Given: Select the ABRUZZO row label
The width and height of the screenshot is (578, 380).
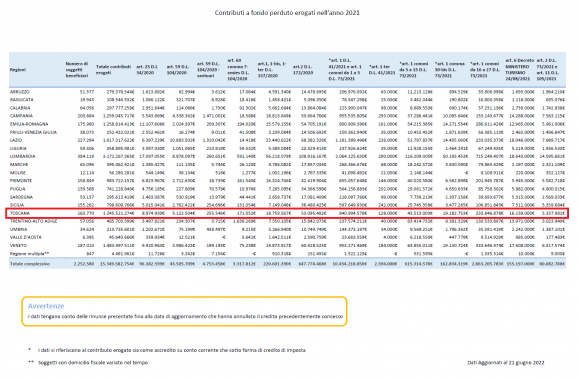Looking at the screenshot, I should [20, 92].
